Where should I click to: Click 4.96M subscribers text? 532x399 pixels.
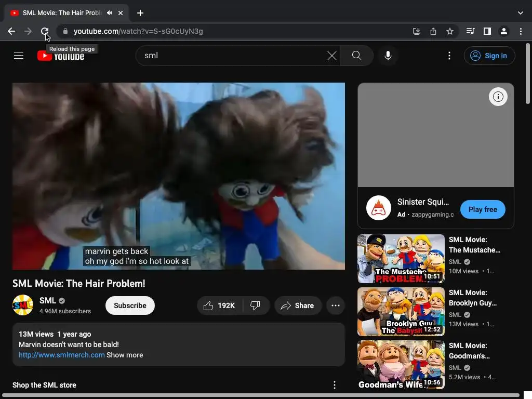65,311
